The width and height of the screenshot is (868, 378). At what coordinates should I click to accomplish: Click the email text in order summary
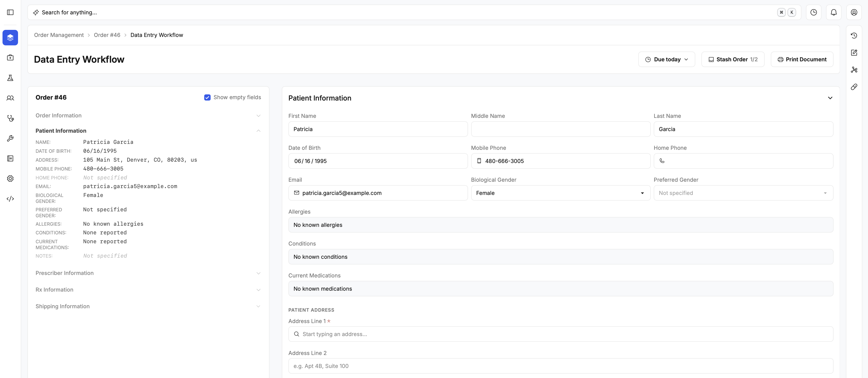click(130, 186)
